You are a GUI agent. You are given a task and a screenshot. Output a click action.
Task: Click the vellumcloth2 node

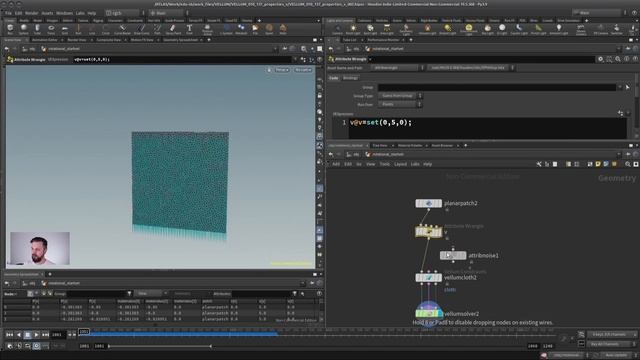click(x=428, y=278)
